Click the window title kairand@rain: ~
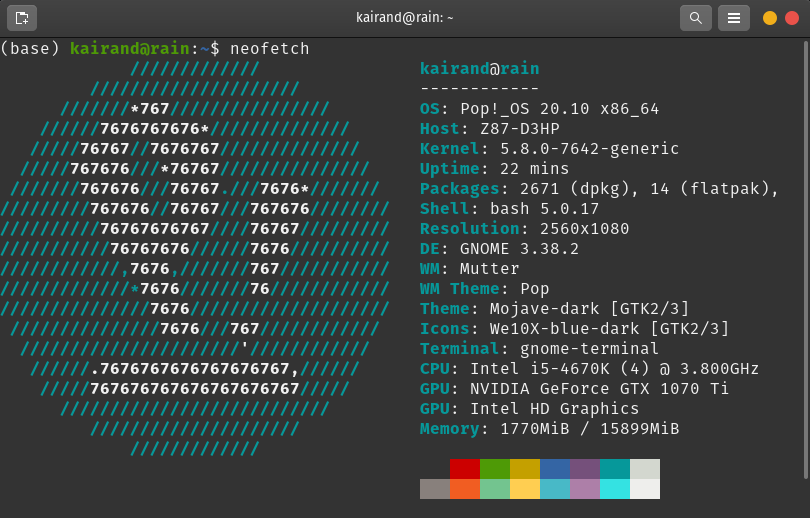 tap(404, 17)
